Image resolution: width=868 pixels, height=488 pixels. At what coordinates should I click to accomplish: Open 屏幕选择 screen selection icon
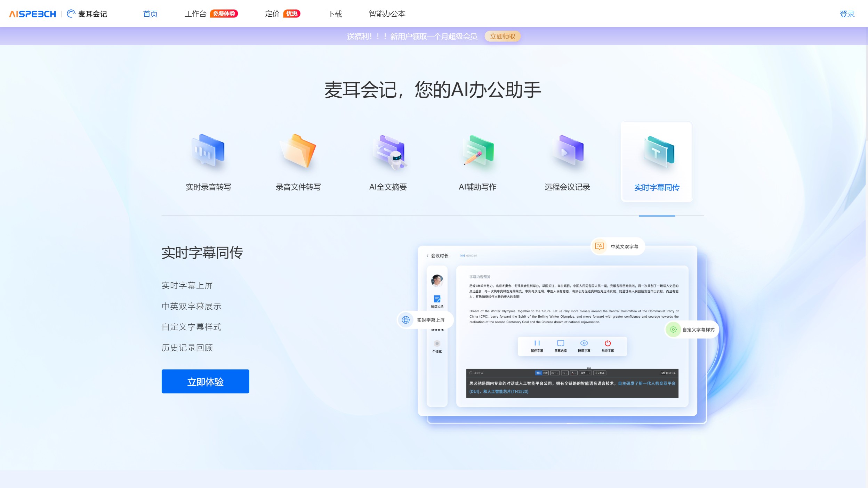(561, 343)
